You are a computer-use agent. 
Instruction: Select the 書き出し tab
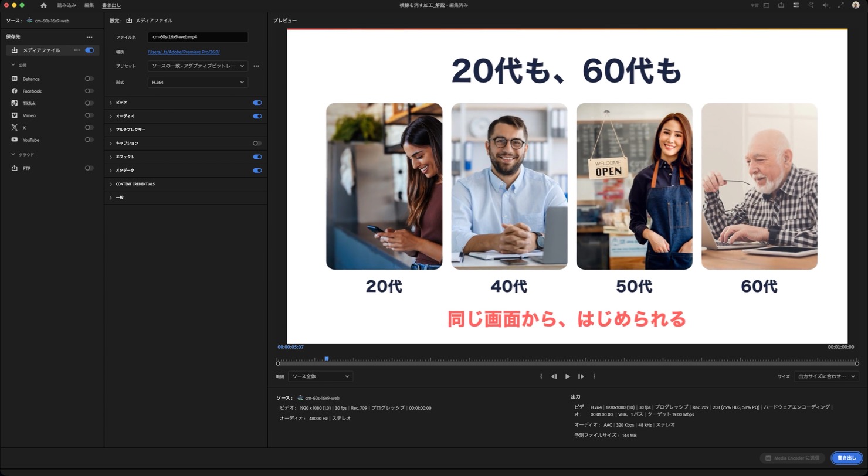pyautogui.click(x=111, y=5)
